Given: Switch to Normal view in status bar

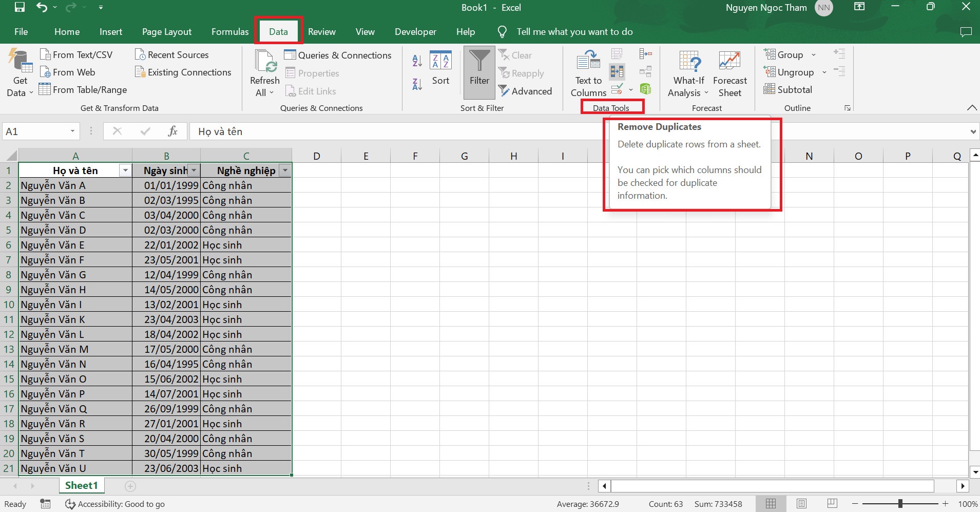Looking at the screenshot, I should tap(771, 504).
